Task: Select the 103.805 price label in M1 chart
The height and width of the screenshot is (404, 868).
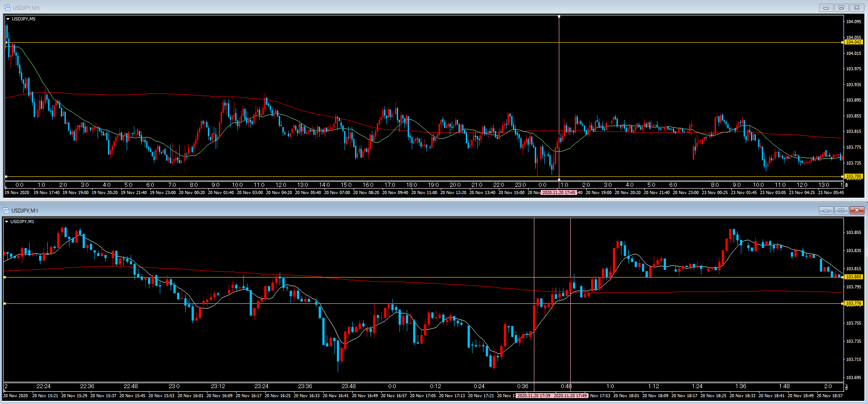Action: pyautogui.click(x=853, y=277)
